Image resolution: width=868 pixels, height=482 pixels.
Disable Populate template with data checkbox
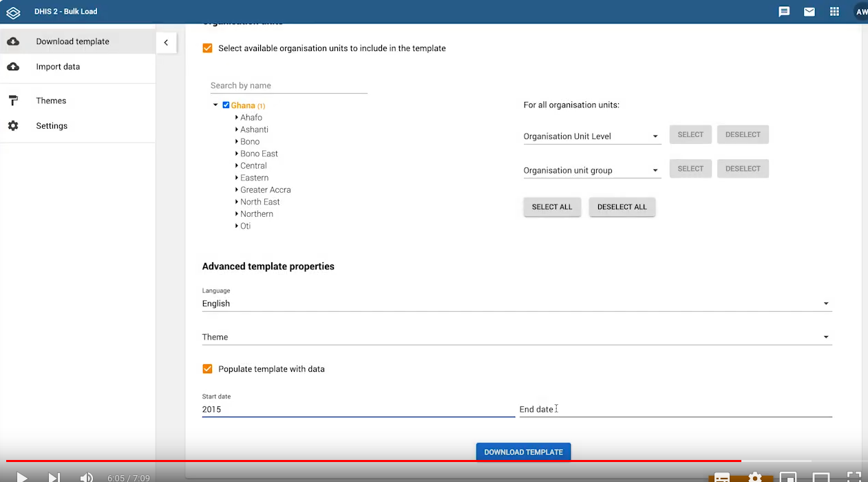click(x=207, y=369)
